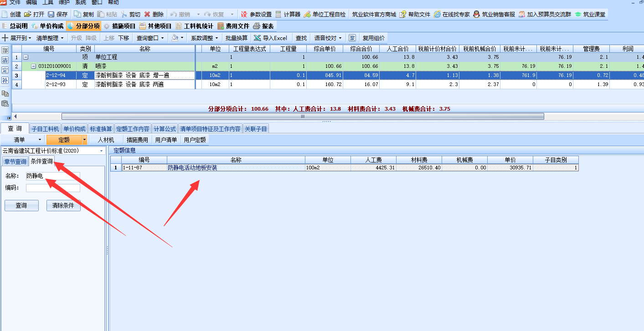Switch to 子目工料机 tab
Viewport: 644px width, 331px height.
click(x=45, y=129)
